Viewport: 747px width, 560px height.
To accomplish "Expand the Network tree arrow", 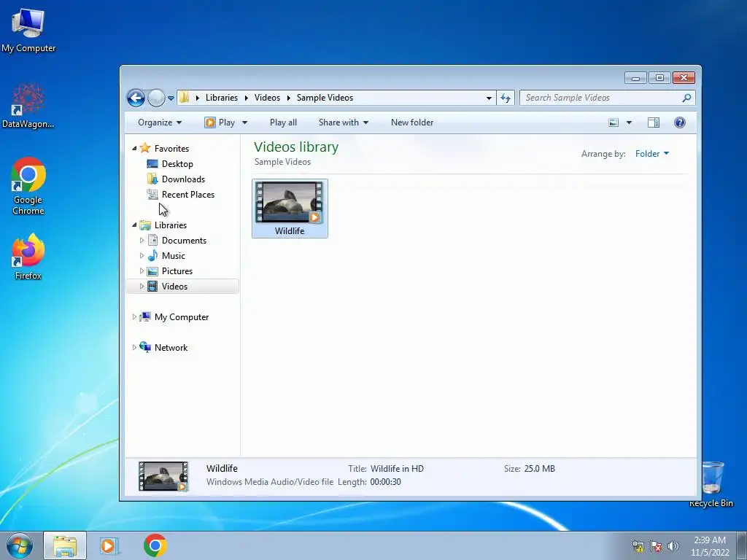I will [x=134, y=348].
